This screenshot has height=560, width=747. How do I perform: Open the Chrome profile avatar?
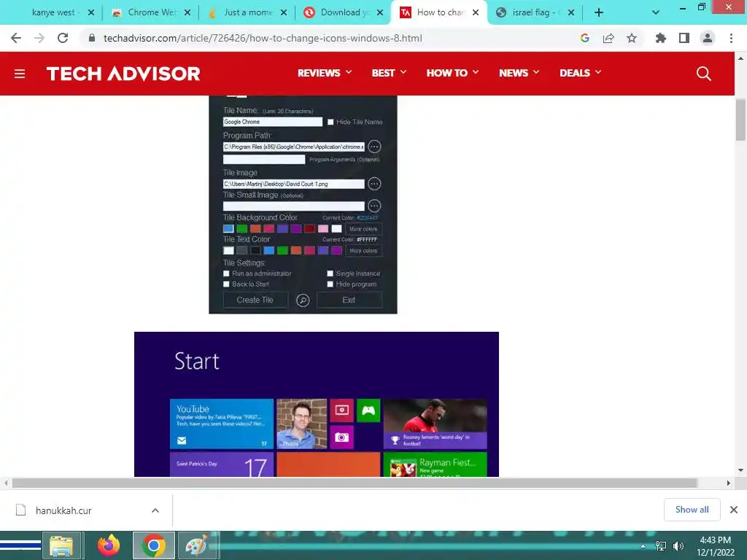pos(708,38)
